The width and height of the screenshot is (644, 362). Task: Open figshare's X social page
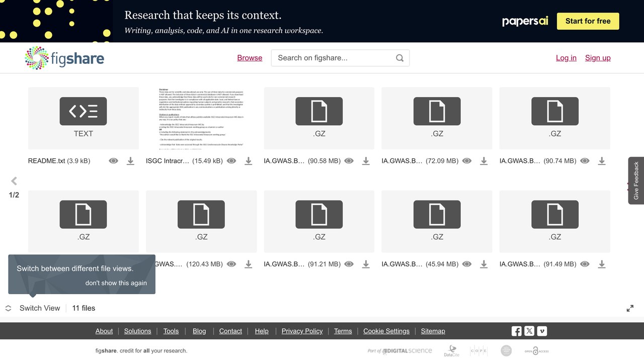529,331
